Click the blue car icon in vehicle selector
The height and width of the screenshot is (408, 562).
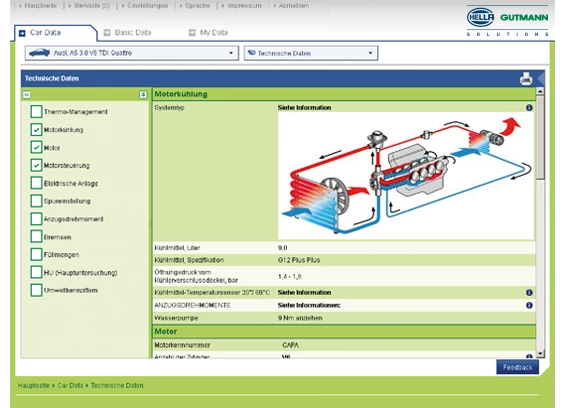39,53
